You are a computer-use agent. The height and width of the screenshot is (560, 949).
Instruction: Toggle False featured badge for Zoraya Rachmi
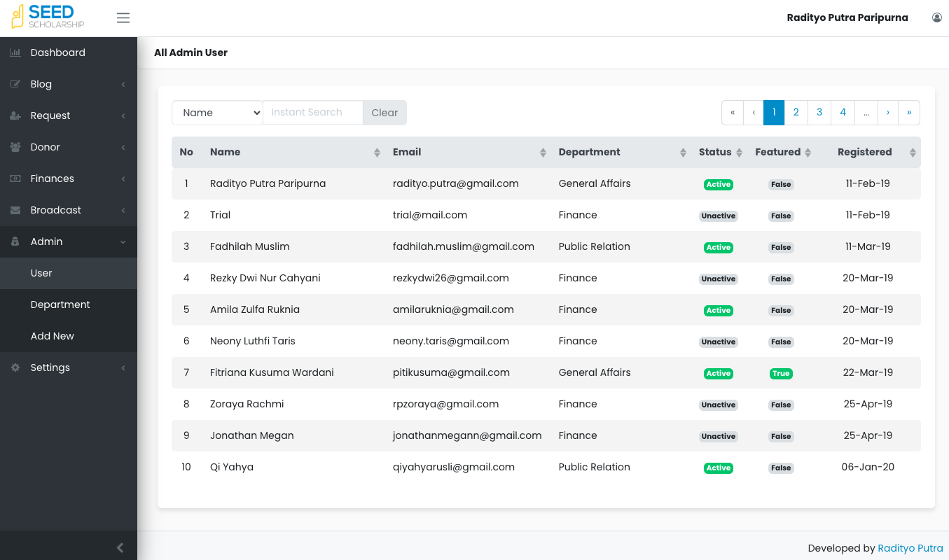781,405
